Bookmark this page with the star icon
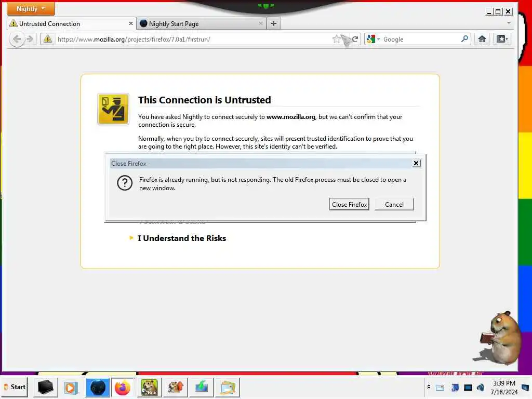The width and height of the screenshot is (532, 399). tap(336, 39)
